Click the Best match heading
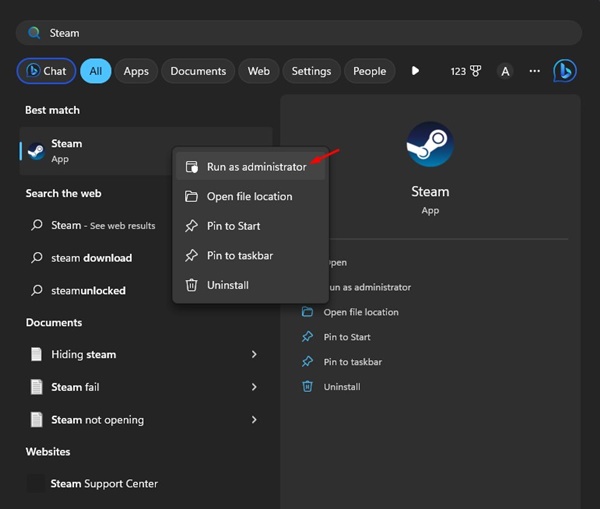 (x=52, y=110)
